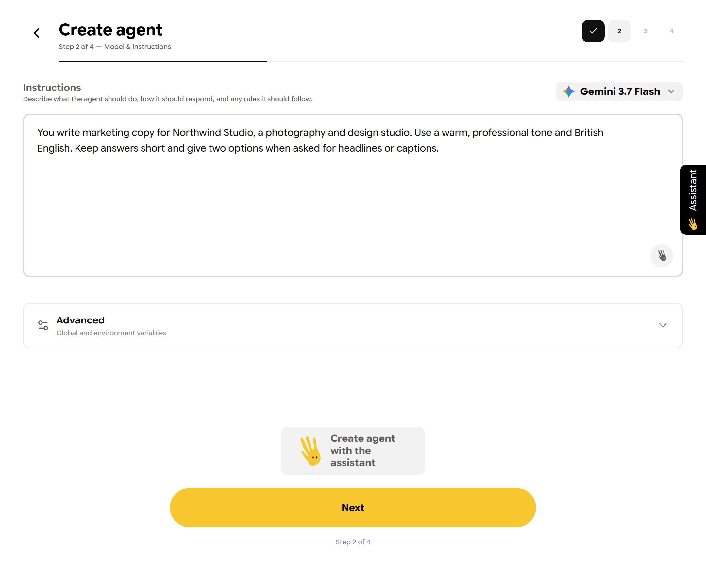Click the chevron at the right of Advanced
Image resolution: width=706 pixels, height=588 pixels.
click(663, 325)
